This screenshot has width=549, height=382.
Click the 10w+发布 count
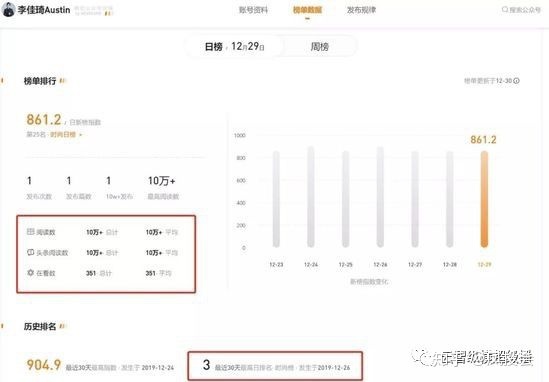coord(109,181)
